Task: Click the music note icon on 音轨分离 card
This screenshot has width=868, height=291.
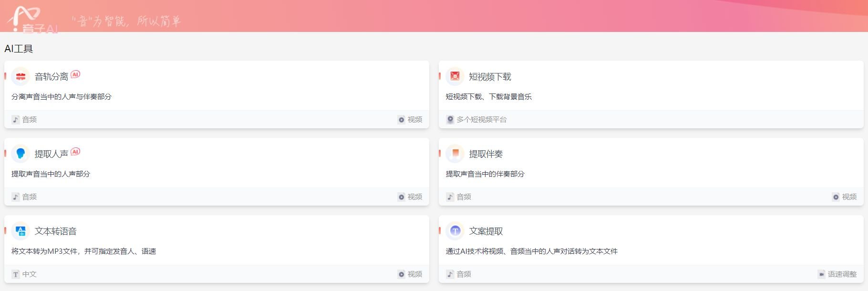Action: pyautogui.click(x=16, y=119)
